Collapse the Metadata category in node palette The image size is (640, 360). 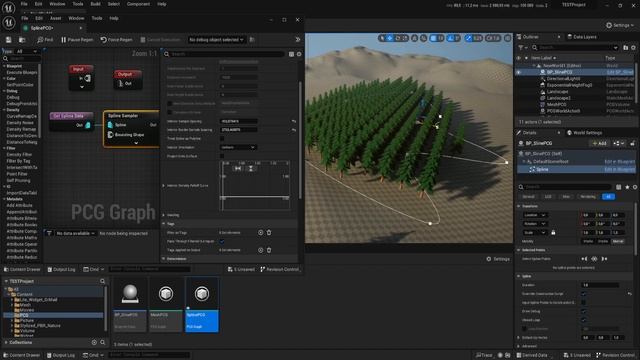point(4,199)
